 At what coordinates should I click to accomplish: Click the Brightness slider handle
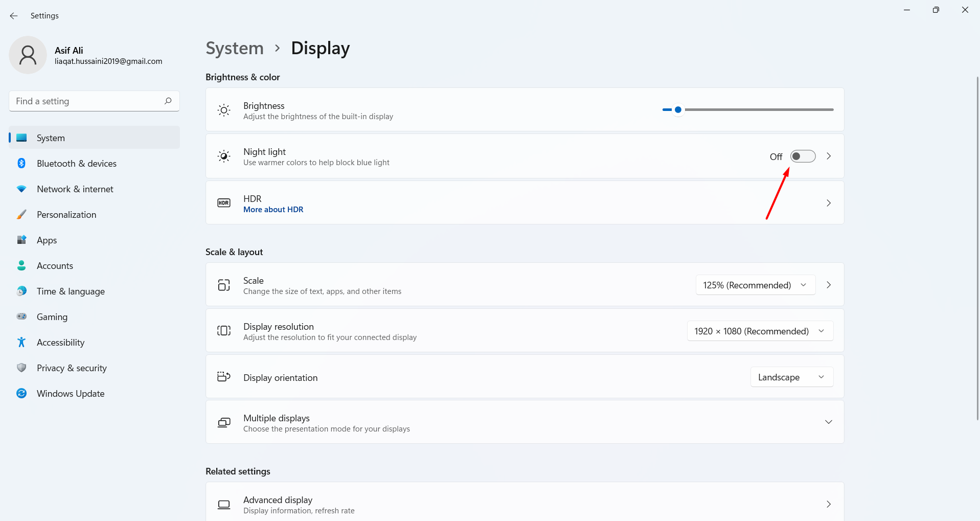click(678, 109)
